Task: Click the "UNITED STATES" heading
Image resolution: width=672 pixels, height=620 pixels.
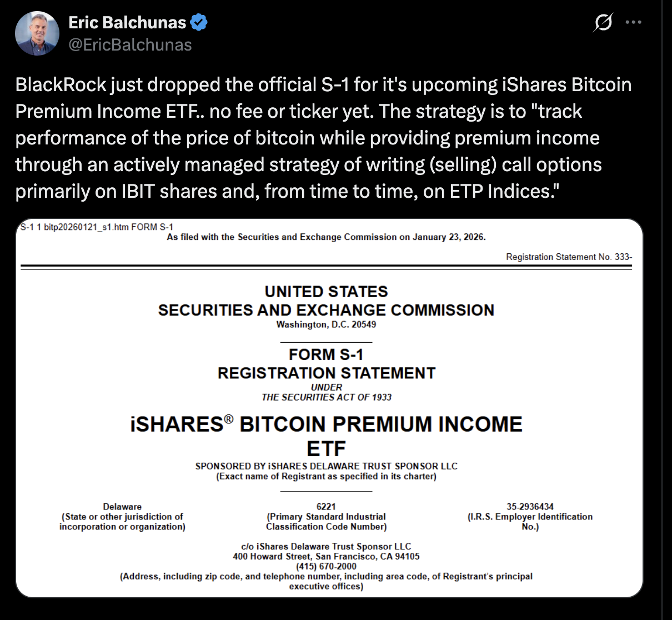Action: click(326, 292)
